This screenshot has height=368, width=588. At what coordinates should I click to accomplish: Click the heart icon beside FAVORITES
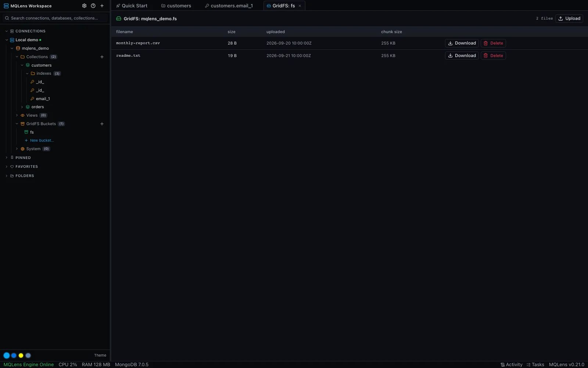(12, 167)
